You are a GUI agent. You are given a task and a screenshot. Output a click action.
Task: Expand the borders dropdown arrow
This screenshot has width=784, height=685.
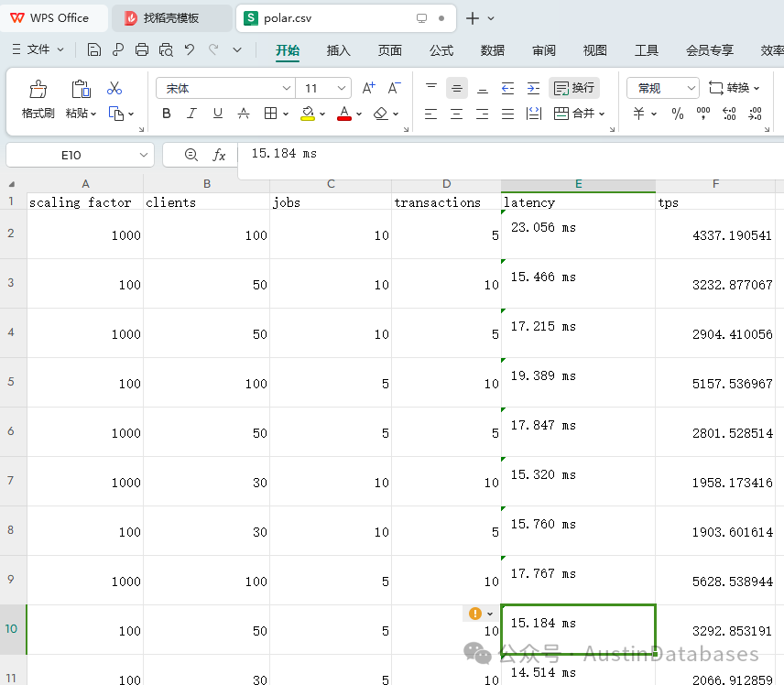point(286,114)
